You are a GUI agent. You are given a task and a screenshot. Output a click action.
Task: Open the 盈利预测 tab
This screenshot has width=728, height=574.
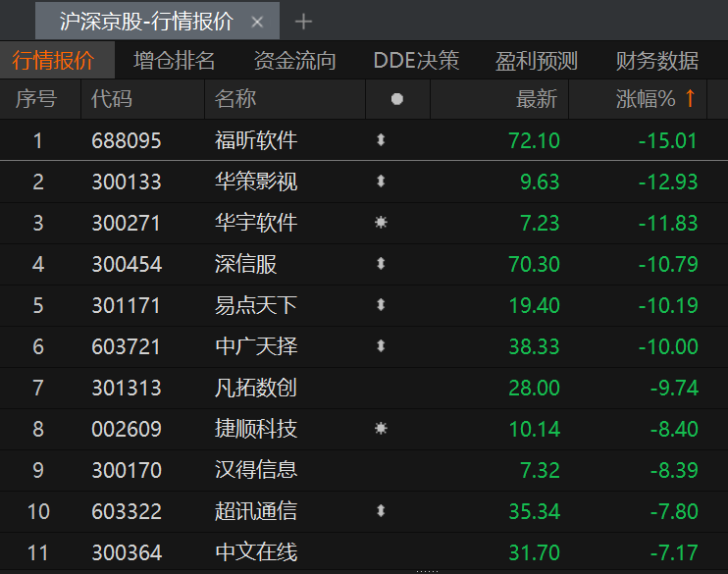tap(537, 61)
